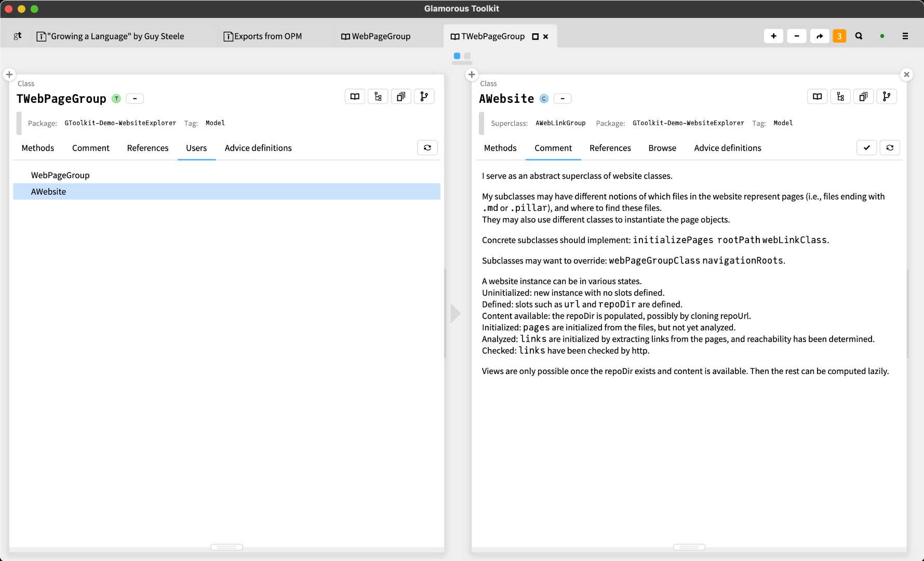Click copy icon in AWebsite pane
This screenshot has height=561, width=924.
point(863,97)
